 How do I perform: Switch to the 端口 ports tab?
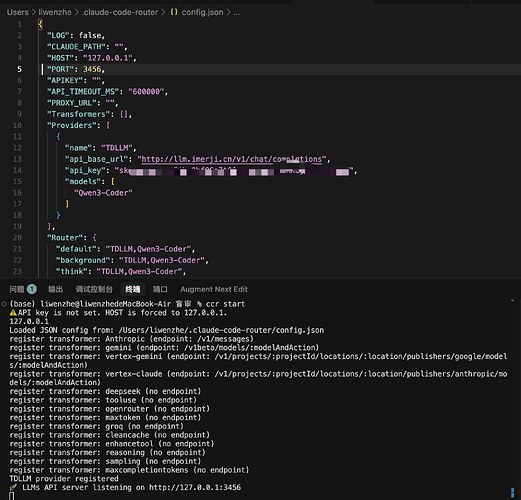(x=160, y=289)
